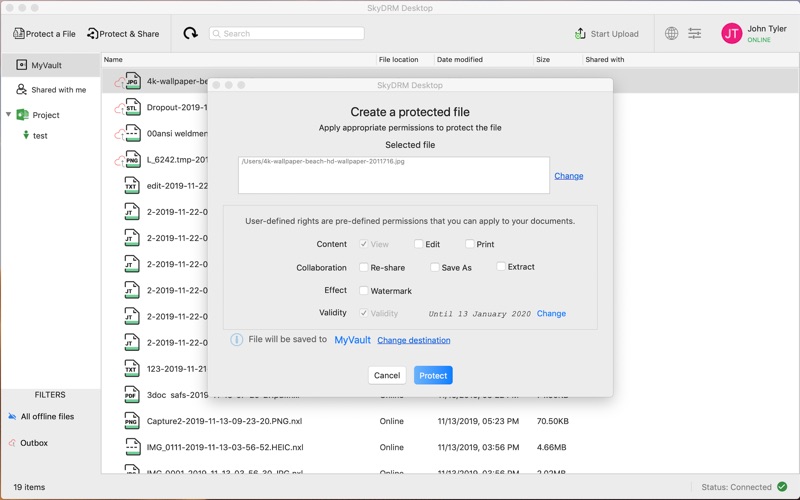
Task: Enable the Edit permission checkbox
Action: 418,244
